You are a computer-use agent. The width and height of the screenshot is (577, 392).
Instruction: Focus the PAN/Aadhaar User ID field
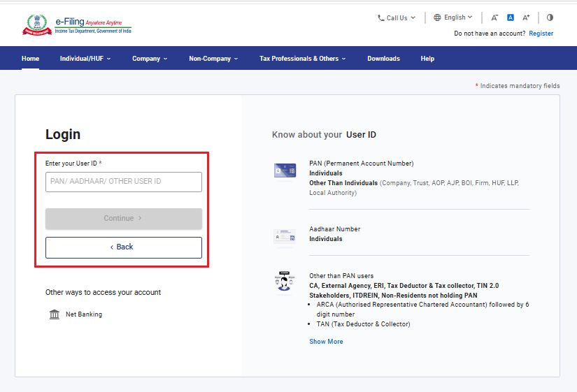point(124,182)
